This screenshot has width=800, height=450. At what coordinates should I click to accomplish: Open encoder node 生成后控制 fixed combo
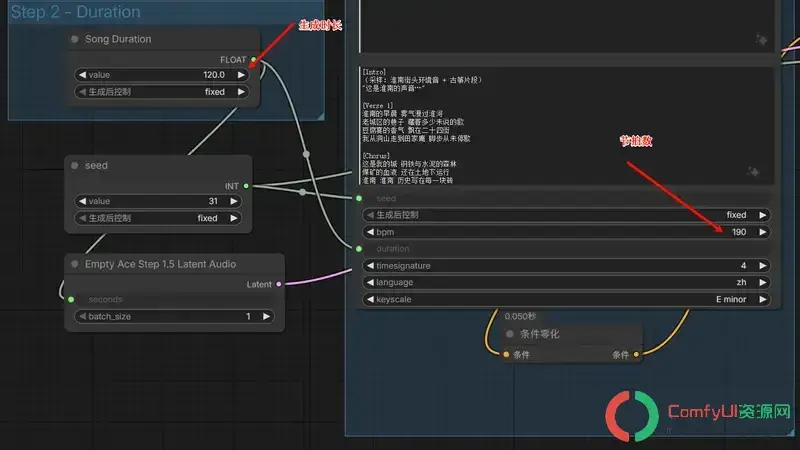point(566,215)
